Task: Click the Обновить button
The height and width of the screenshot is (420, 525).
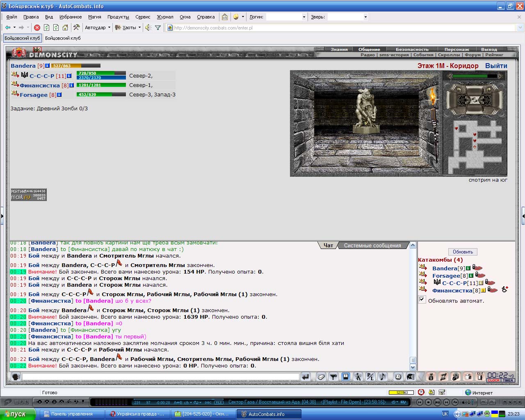Action: tap(463, 252)
